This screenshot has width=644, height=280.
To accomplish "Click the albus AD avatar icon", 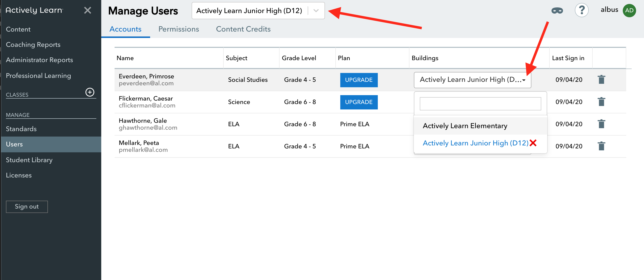I will 629,11.
